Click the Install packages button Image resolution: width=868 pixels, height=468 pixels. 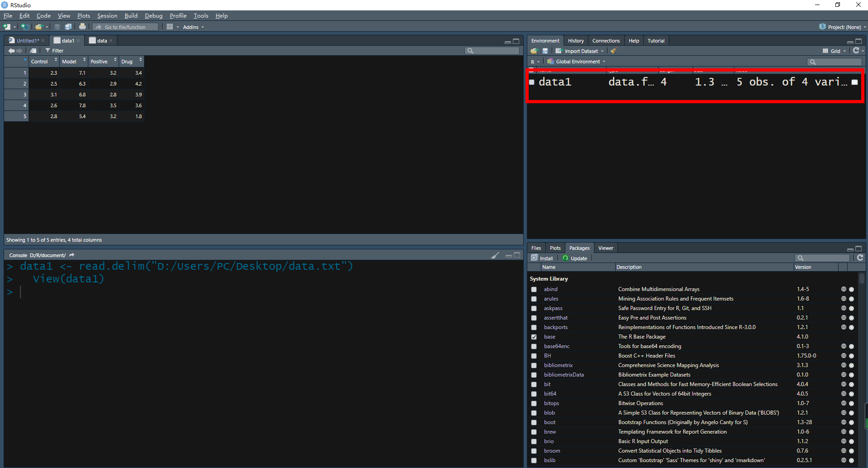[x=543, y=258]
